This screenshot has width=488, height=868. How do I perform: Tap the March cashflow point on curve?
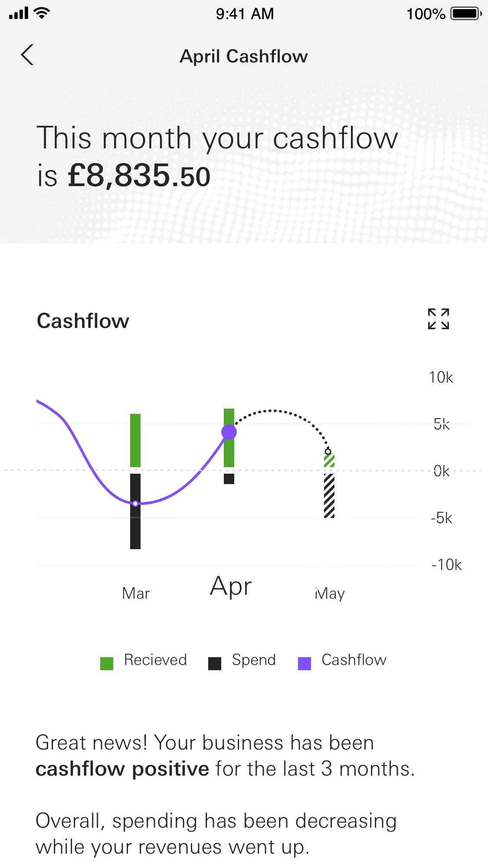(x=135, y=504)
